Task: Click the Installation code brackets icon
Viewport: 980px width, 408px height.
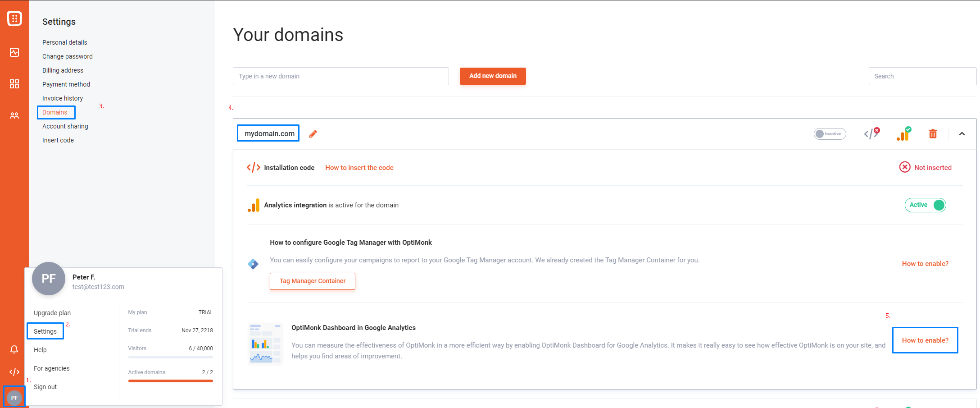Action: (x=254, y=168)
